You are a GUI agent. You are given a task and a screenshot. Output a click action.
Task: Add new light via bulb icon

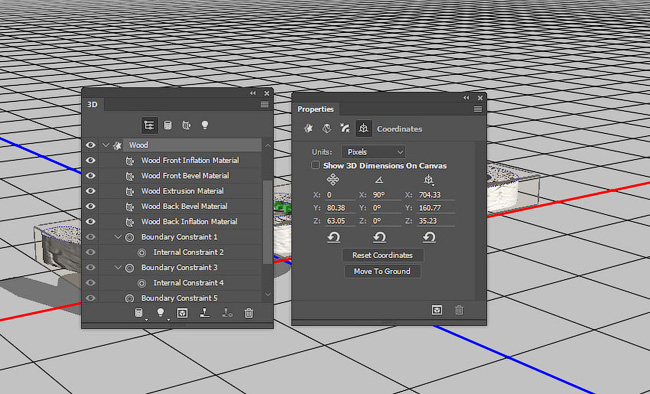click(160, 313)
